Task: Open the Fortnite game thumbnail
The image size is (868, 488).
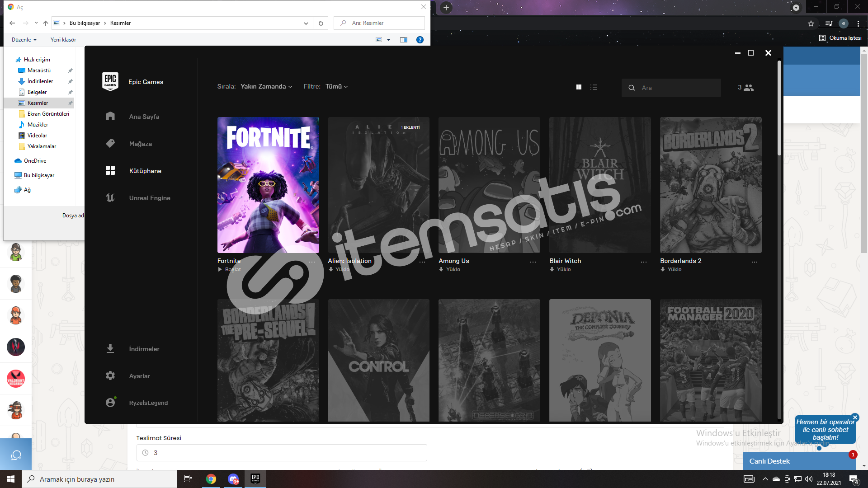Action: pyautogui.click(x=268, y=185)
